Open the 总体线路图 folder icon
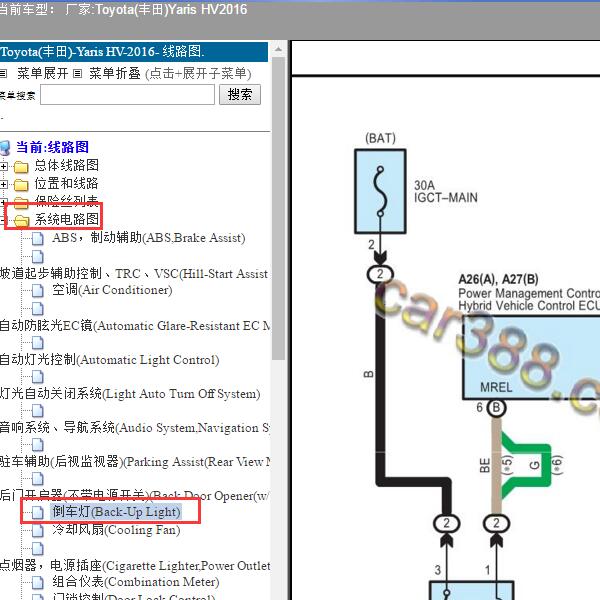The height and width of the screenshot is (600, 600). click(x=21, y=167)
